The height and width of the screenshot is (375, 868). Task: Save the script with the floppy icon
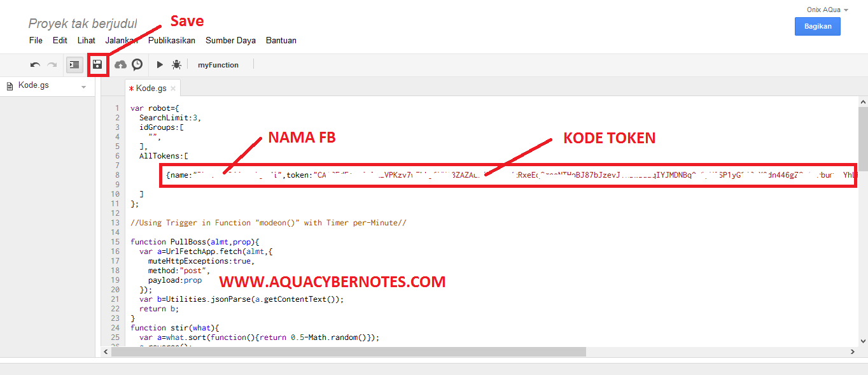point(97,65)
